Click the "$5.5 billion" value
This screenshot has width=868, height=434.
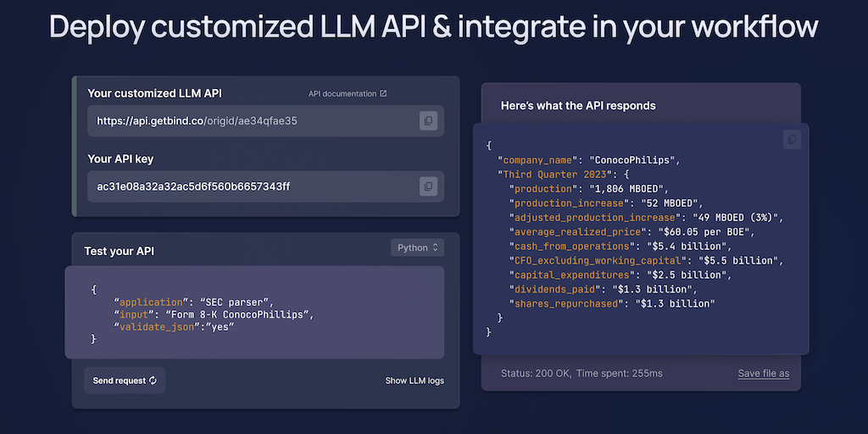(740, 260)
